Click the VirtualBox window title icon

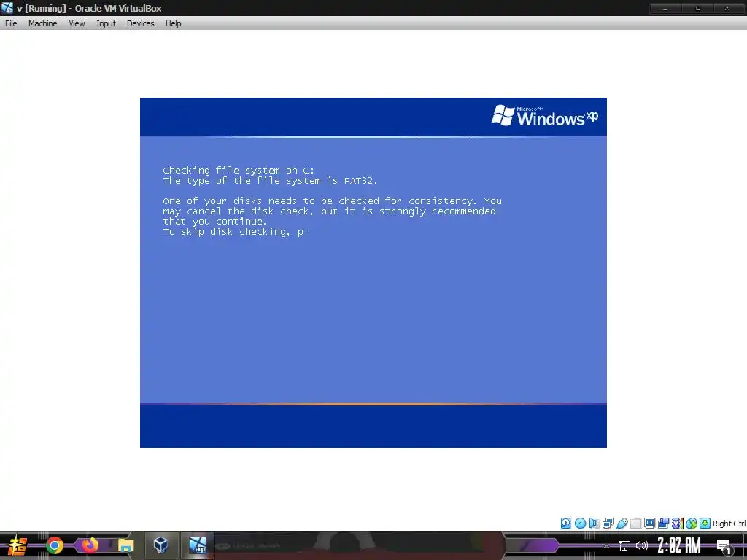tap(7, 7)
